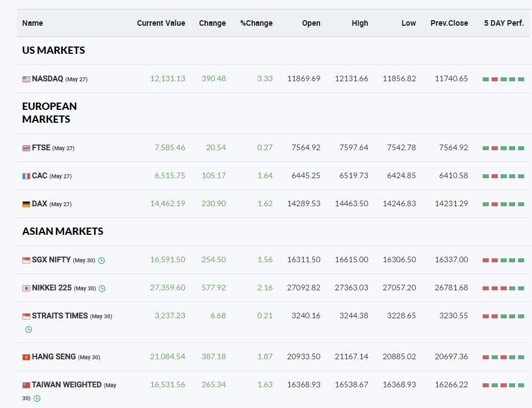Open the CAC index link

(x=39, y=175)
